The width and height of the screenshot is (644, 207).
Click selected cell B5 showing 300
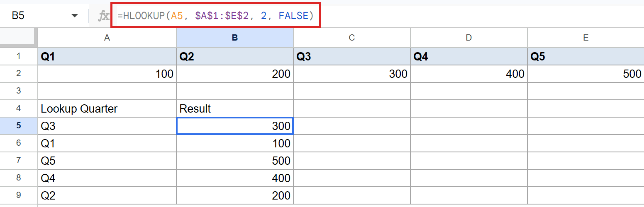pyautogui.click(x=235, y=126)
